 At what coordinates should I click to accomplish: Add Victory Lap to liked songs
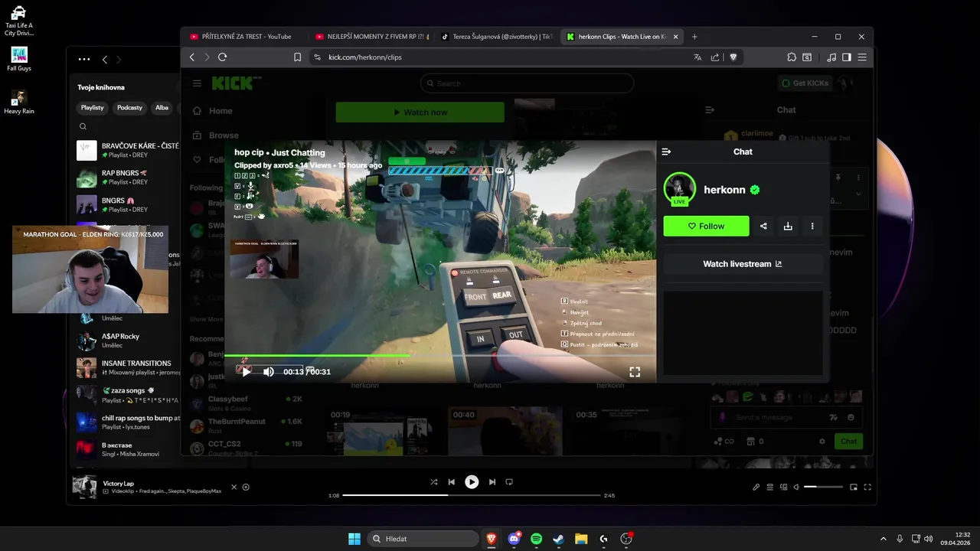tap(246, 487)
